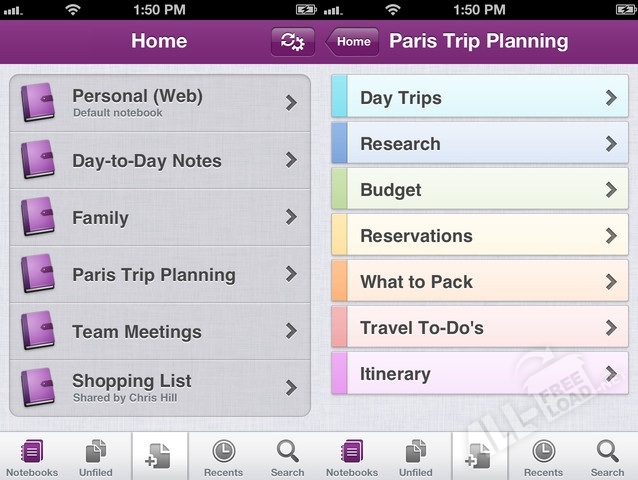Switch to Notebooks tab on right screen

(352, 456)
